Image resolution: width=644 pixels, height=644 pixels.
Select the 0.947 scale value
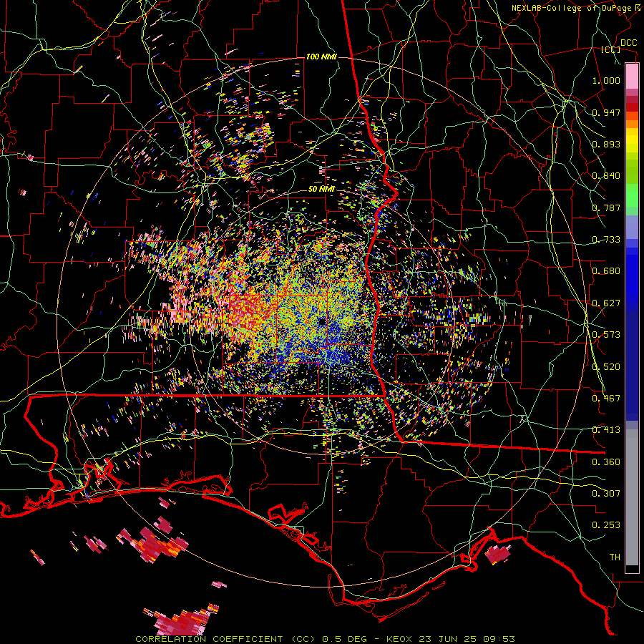point(606,112)
